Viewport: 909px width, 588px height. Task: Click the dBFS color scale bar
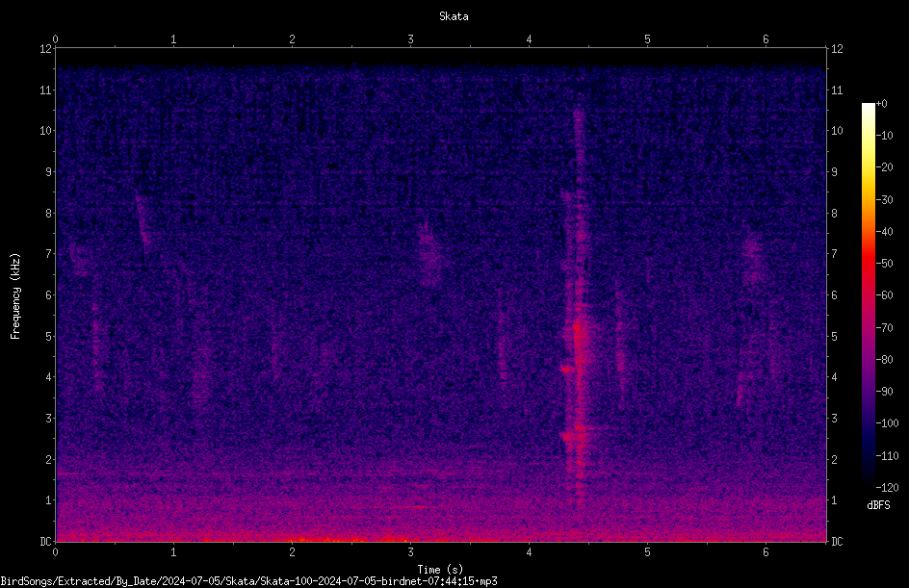click(869, 294)
